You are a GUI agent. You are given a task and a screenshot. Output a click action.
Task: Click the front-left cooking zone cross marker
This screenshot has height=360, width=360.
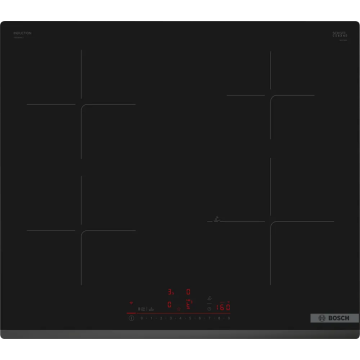click(81, 230)
